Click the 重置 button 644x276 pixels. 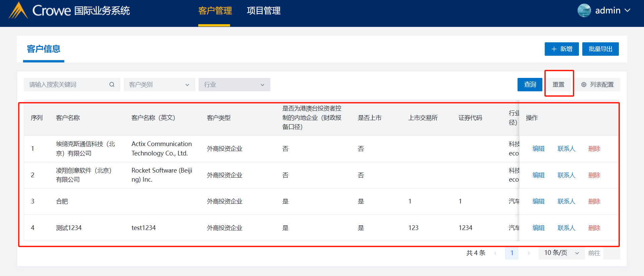(x=558, y=85)
